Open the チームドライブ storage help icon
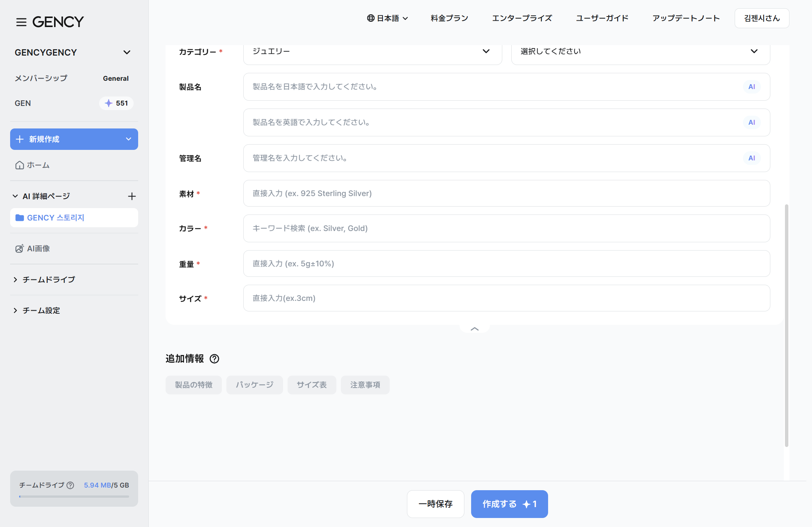 click(70, 485)
